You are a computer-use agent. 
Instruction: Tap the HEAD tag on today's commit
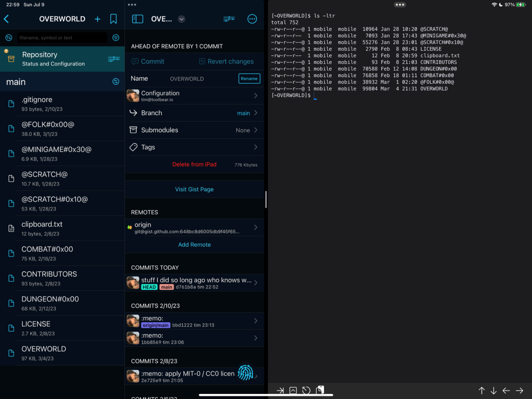click(x=149, y=287)
